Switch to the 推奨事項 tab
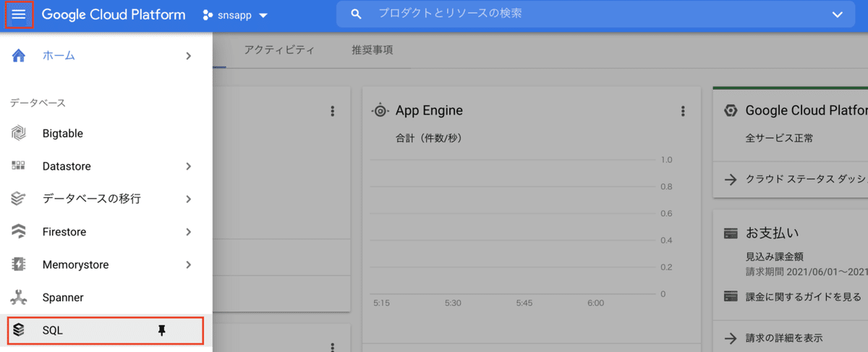Image resolution: width=868 pixels, height=352 pixels. [373, 51]
